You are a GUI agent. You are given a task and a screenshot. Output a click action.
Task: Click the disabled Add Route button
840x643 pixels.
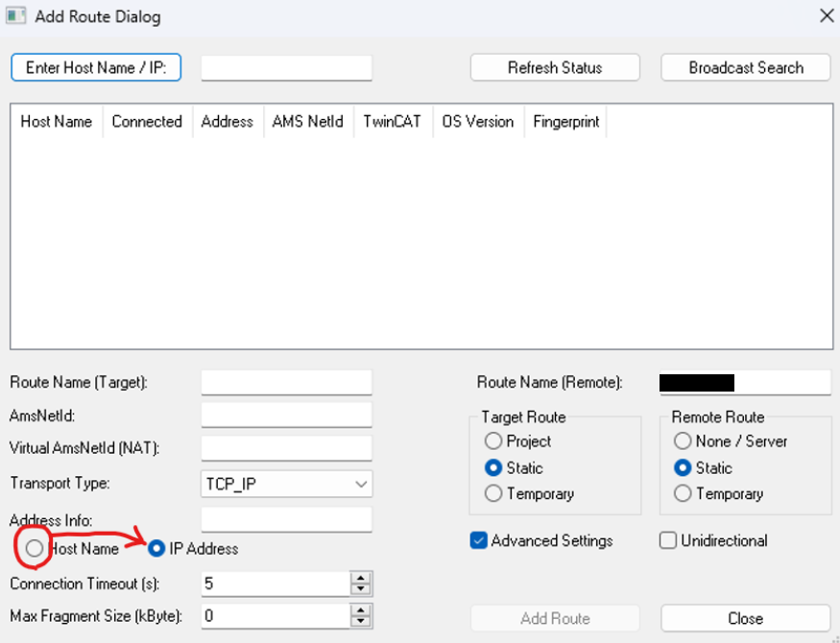(554, 618)
